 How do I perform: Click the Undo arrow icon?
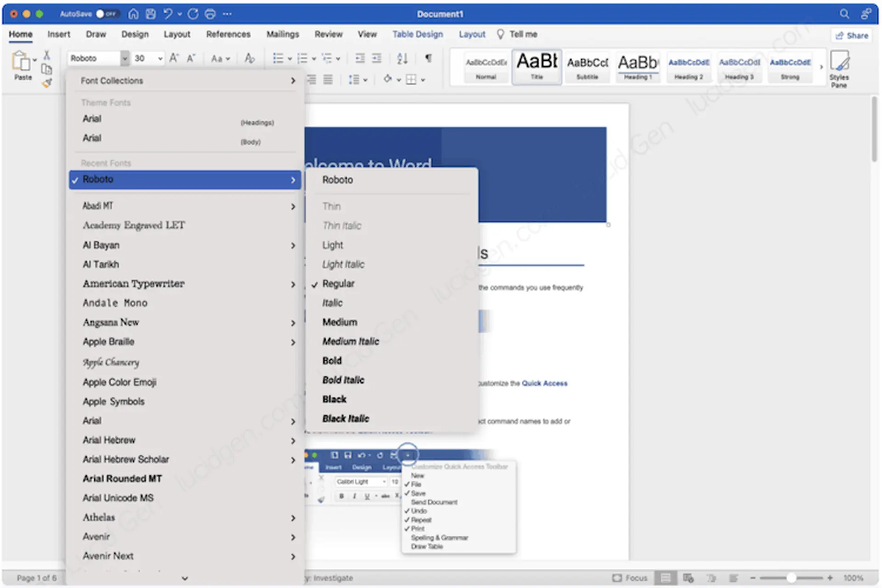point(168,14)
